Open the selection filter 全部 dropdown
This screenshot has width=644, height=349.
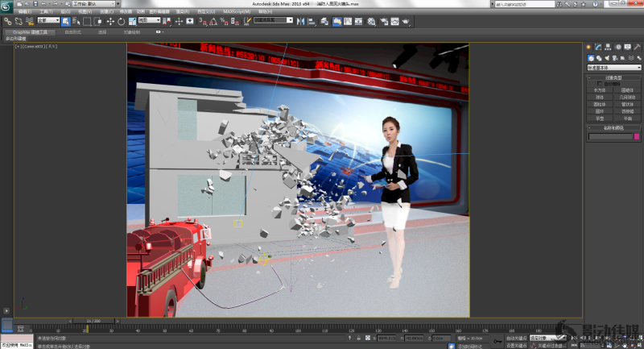tap(47, 21)
